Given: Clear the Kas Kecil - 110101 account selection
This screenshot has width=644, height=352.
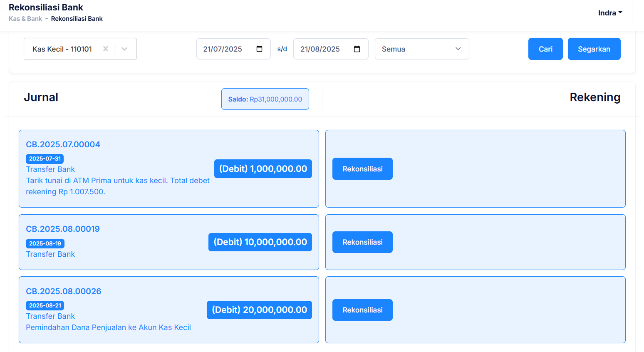Looking at the screenshot, I should pyautogui.click(x=106, y=49).
